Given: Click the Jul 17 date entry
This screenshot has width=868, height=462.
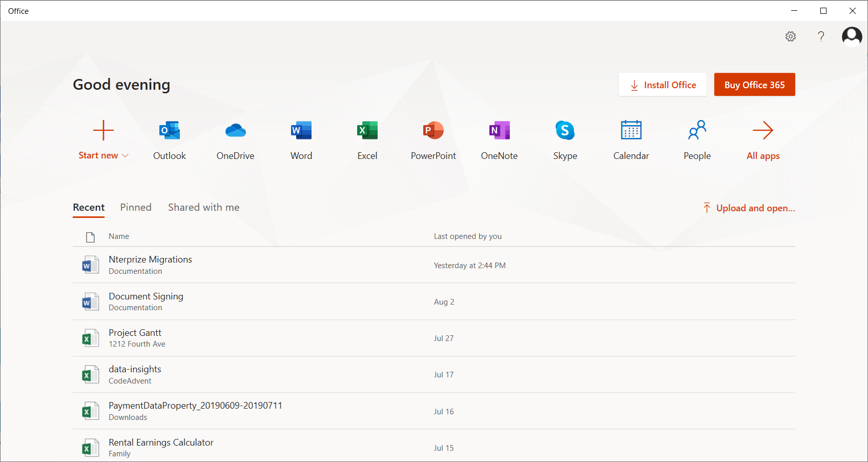Looking at the screenshot, I should coord(444,375).
